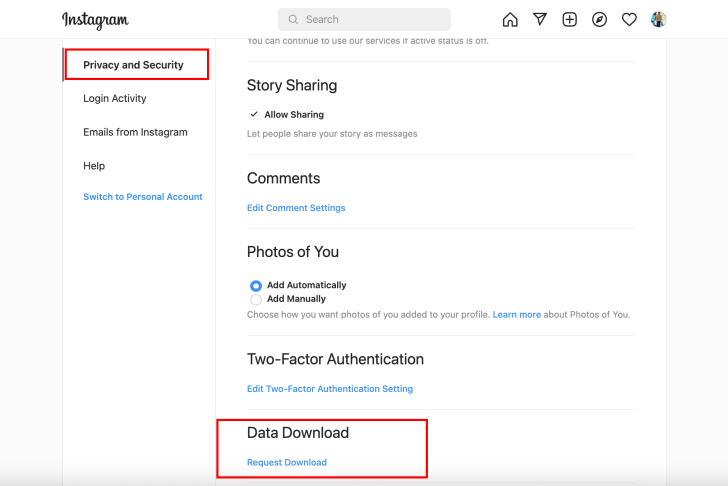The width and height of the screenshot is (728, 486).
Task: Open Edit Two-Factor Authentication Setting link
Action: tap(330, 389)
